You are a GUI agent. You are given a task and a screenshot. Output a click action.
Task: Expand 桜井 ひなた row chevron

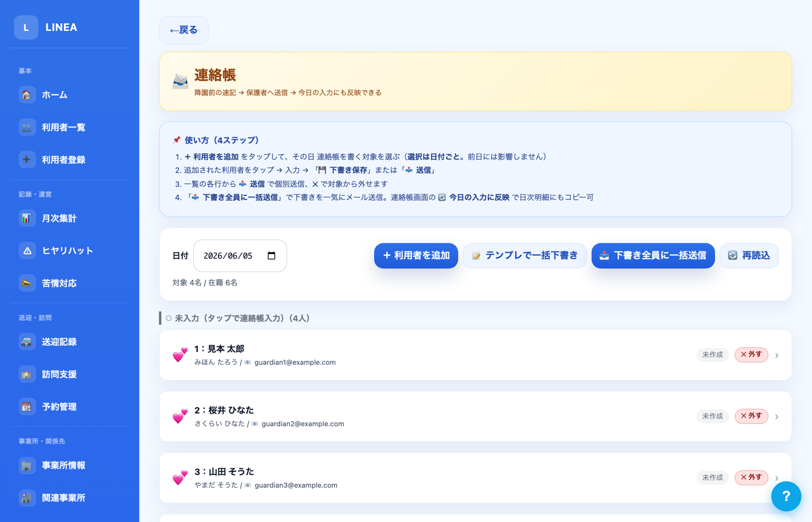coord(777,416)
